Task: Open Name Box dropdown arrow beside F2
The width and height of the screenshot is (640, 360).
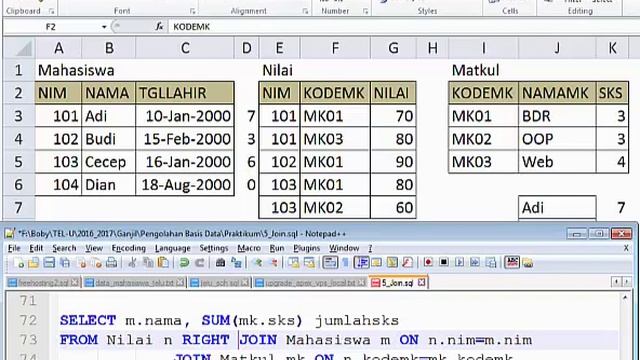Action: coord(104,27)
